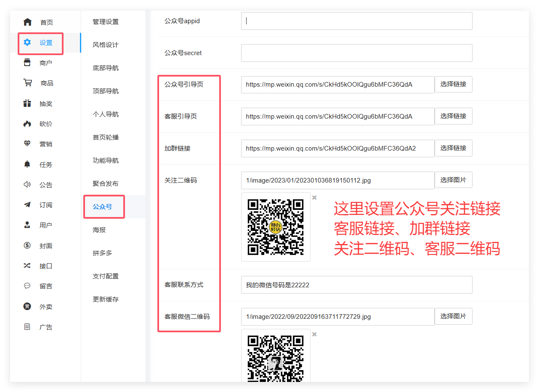Screen dimensions: 539x392
Task: Click the flame icon beside 砍价
Action: [x=27, y=124]
